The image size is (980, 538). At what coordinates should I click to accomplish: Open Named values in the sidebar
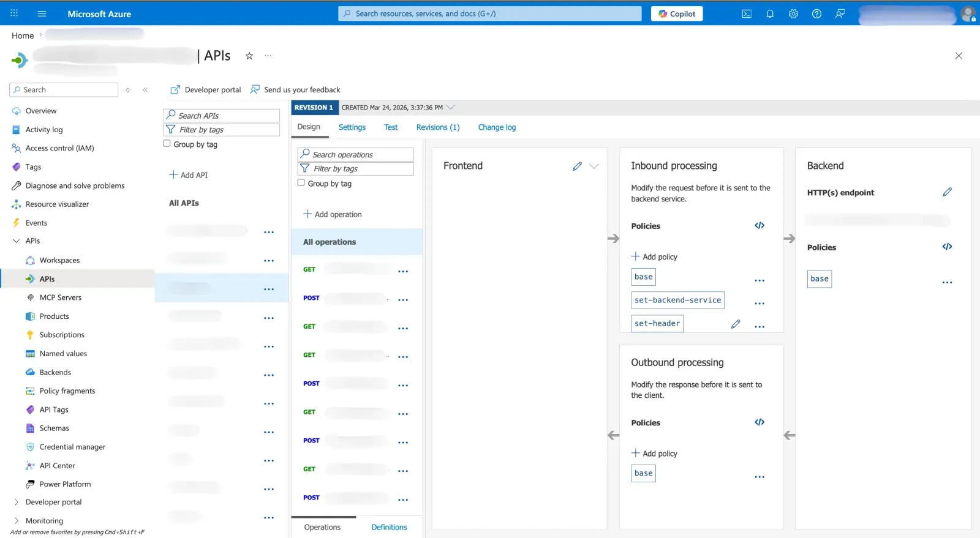[63, 354]
